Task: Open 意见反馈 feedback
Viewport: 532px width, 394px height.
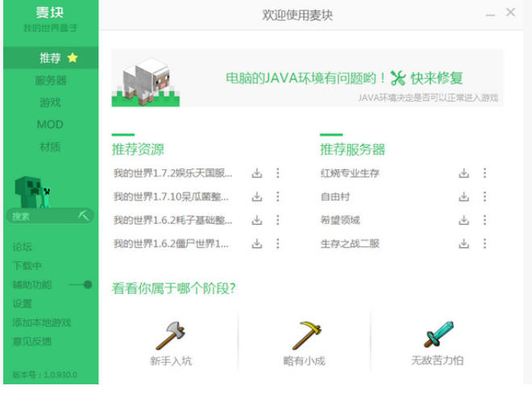Action: pos(32,342)
